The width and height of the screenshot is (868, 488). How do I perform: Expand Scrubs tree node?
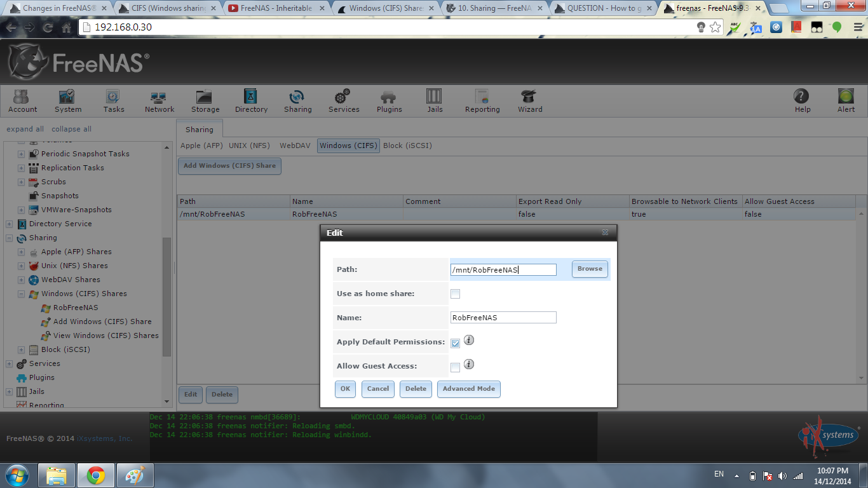click(21, 182)
